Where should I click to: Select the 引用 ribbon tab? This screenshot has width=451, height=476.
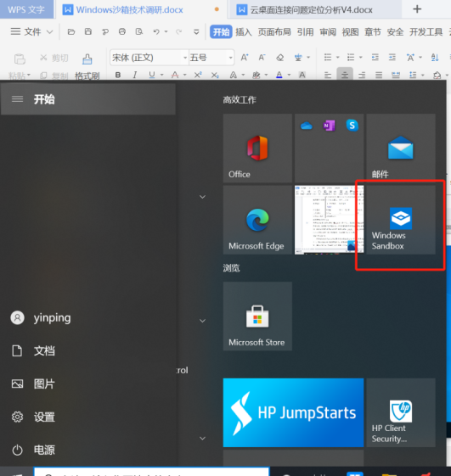[x=305, y=32]
